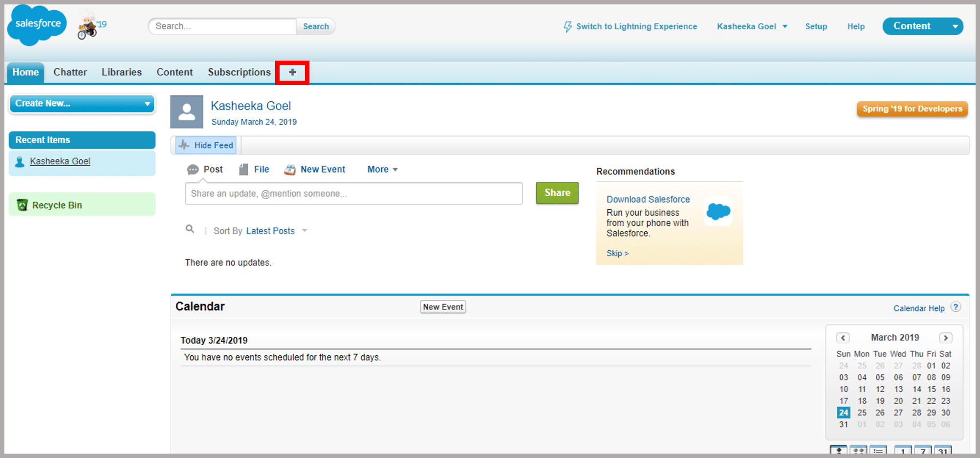Click the feed search magnifier icon
The image size is (980, 458).
190,229
